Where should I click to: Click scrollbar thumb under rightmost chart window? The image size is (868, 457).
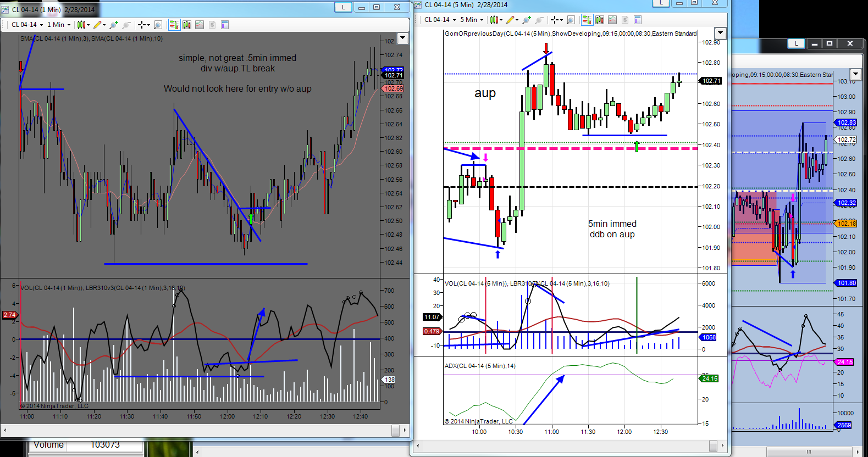809,452
